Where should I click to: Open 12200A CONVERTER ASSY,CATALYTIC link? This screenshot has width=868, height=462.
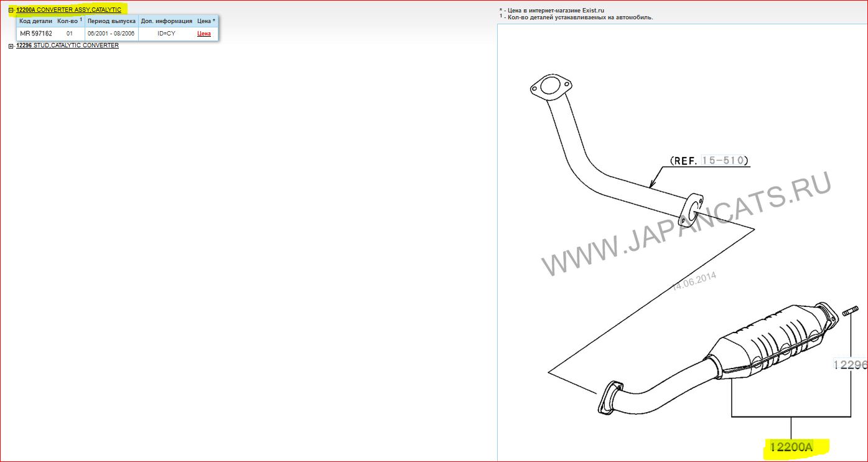coord(69,10)
